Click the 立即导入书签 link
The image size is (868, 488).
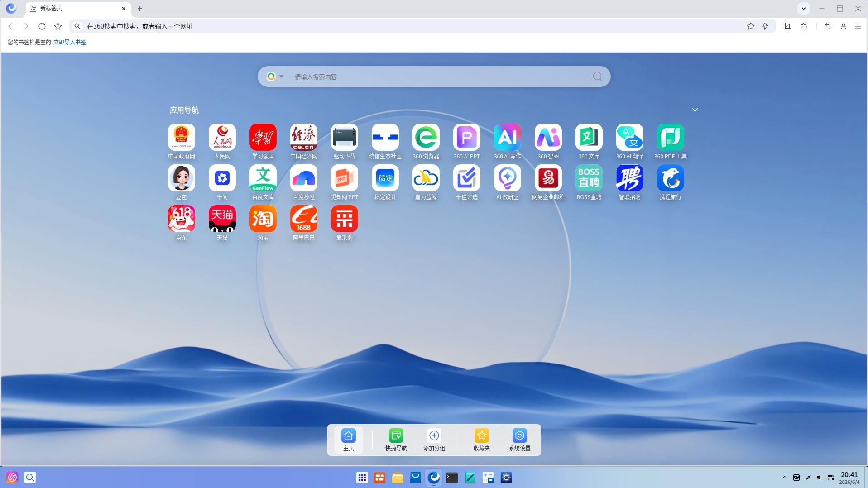coord(70,42)
